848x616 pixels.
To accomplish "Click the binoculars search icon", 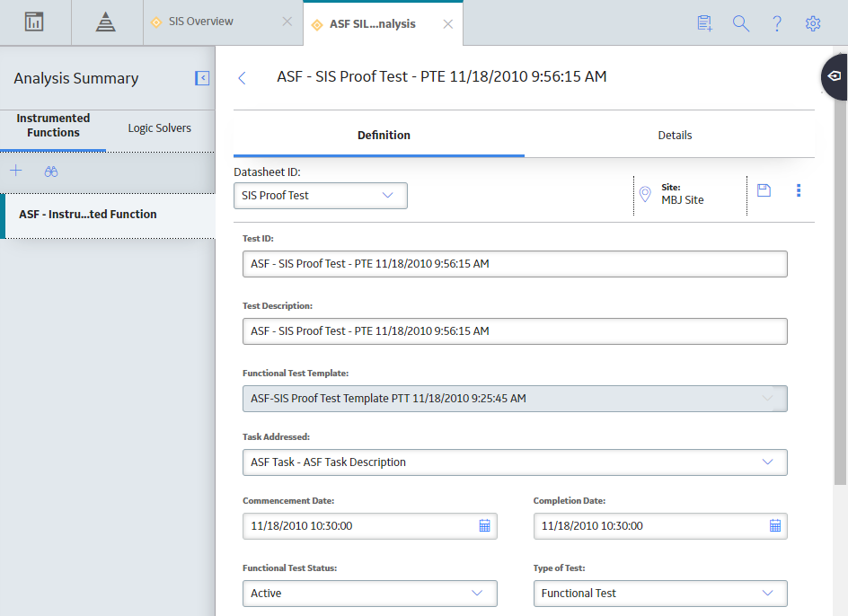I will 51,172.
